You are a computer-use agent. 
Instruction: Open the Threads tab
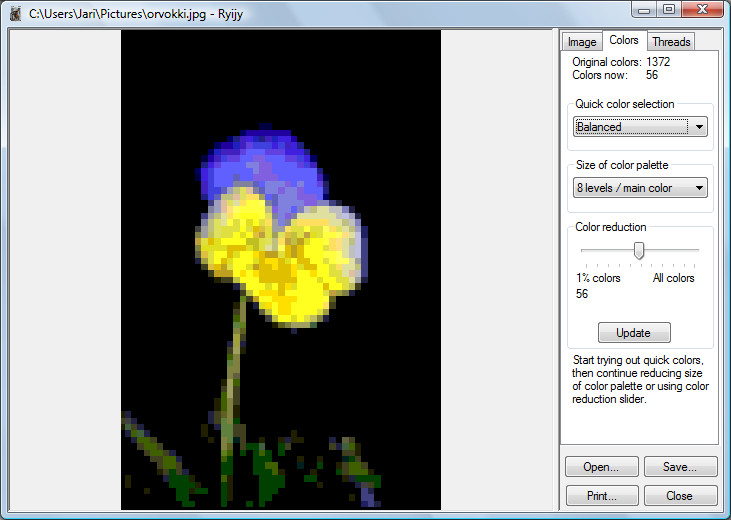(671, 42)
